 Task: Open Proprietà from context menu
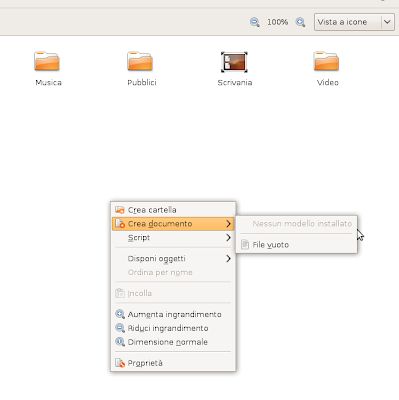pos(173,363)
